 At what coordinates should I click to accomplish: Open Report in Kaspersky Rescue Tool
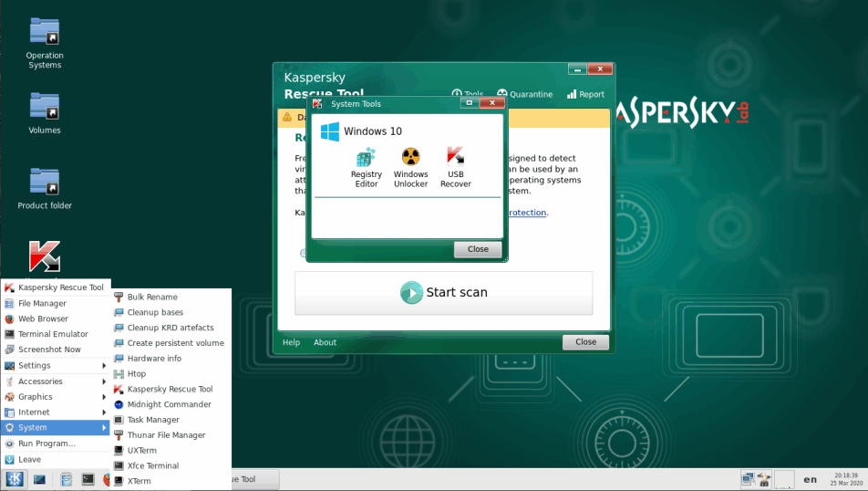pyautogui.click(x=585, y=94)
